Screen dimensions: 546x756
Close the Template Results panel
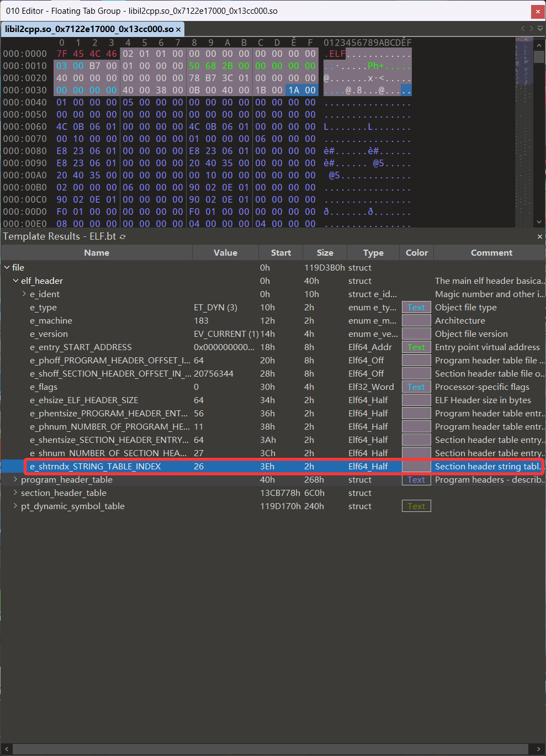[540, 236]
